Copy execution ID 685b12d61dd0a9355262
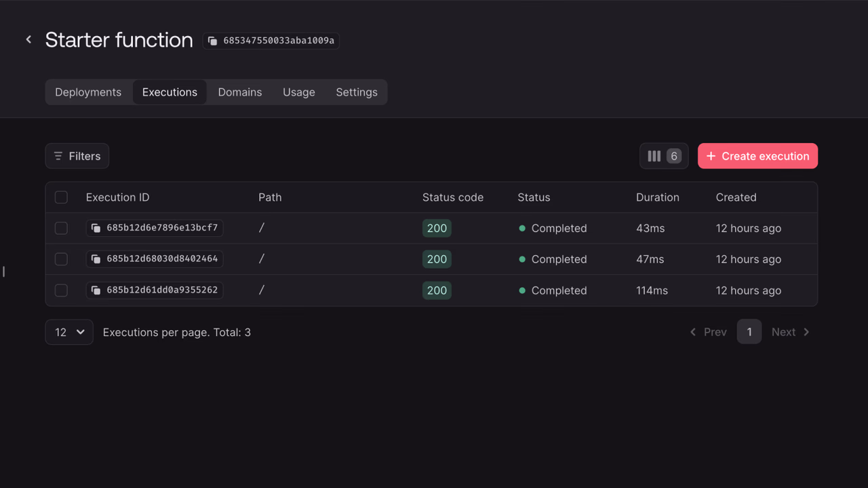 click(x=155, y=290)
